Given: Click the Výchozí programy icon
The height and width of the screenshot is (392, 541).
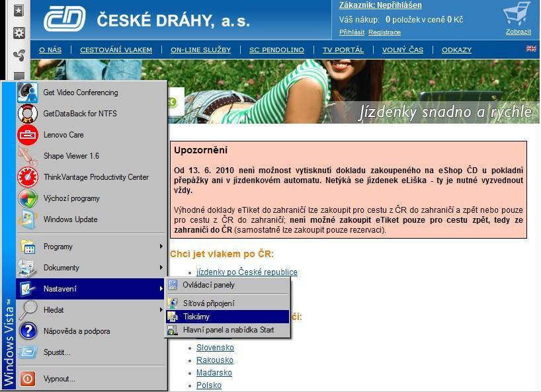Looking at the screenshot, I should pos(28,198).
